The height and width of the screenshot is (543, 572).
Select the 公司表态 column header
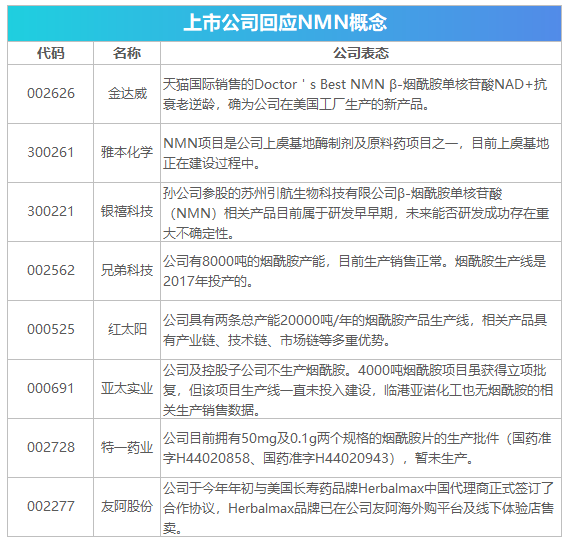pyautogui.click(x=361, y=53)
